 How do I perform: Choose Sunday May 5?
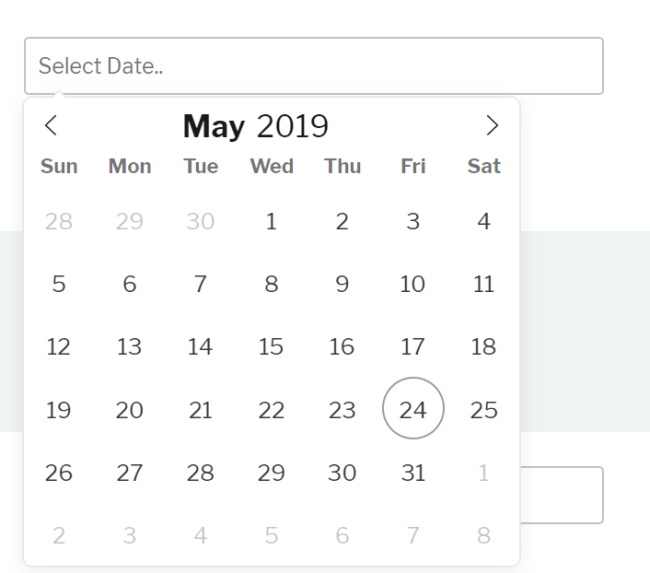pos(59,284)
